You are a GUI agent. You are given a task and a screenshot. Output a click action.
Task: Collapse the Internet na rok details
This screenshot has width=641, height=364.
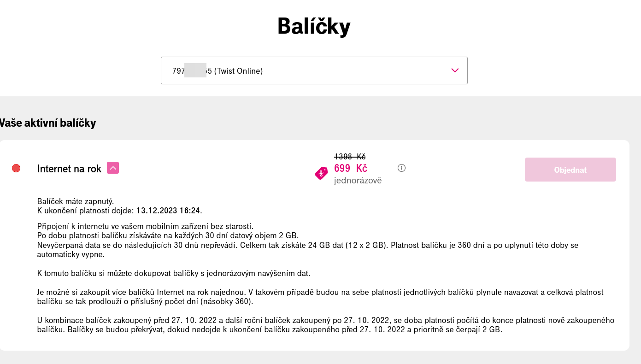pos(113,168)
